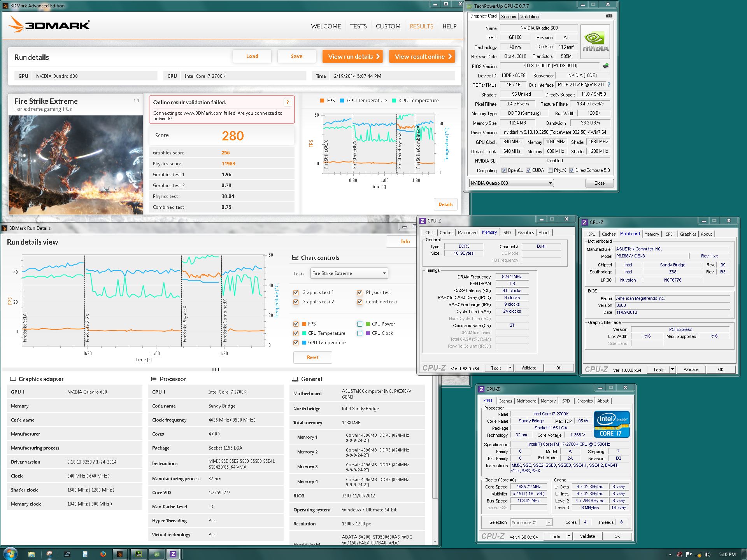This screenshot has width=747, height=560.
Task: Switch to the Sensors tab in GPU-Z
Action: [x=509, y=17]
